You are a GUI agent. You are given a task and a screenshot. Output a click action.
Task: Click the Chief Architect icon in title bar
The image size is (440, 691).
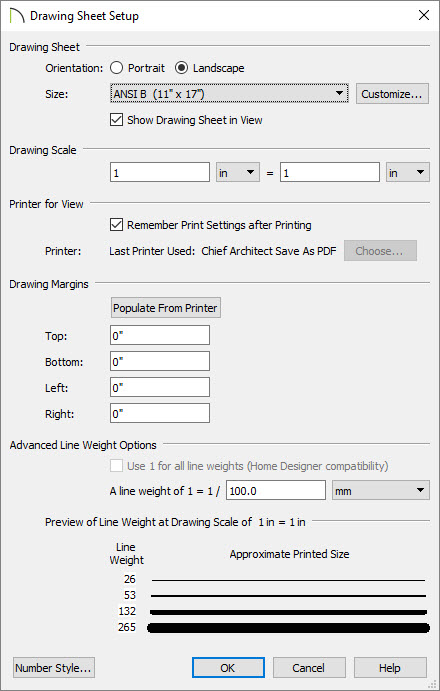(x=17, y=16)
